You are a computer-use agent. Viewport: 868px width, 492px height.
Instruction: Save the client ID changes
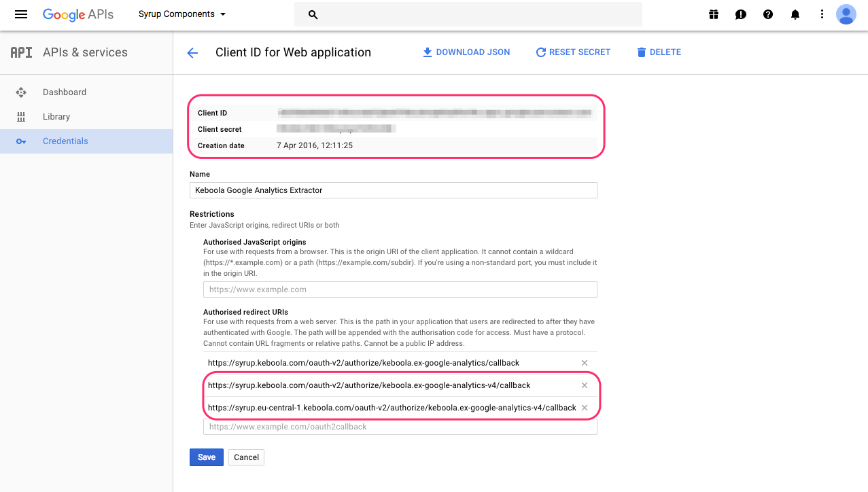tap(207, 457)
